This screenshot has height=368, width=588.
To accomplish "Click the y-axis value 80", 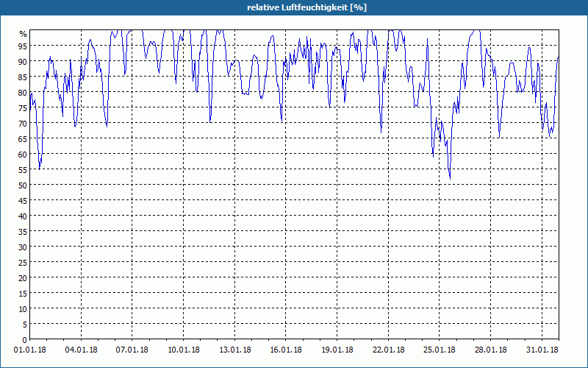I will point(23,93).
